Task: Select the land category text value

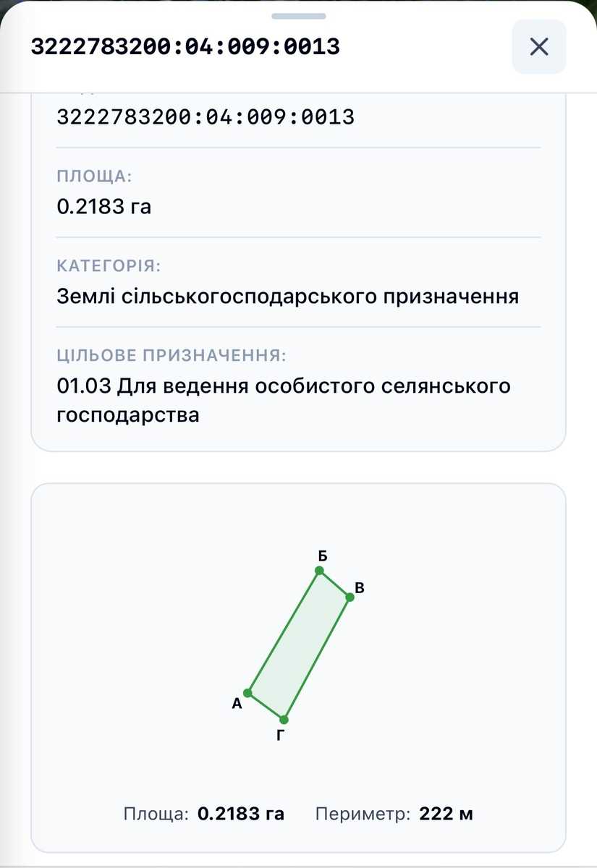Action: [x=288, y=297]
